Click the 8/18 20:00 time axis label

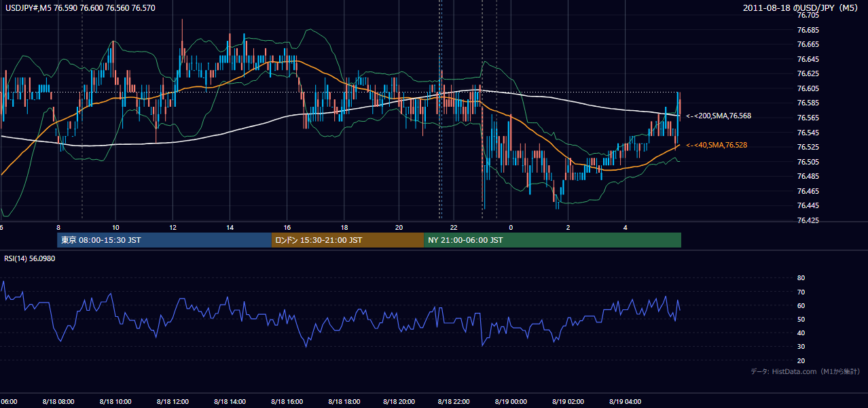tap(399, 402)
